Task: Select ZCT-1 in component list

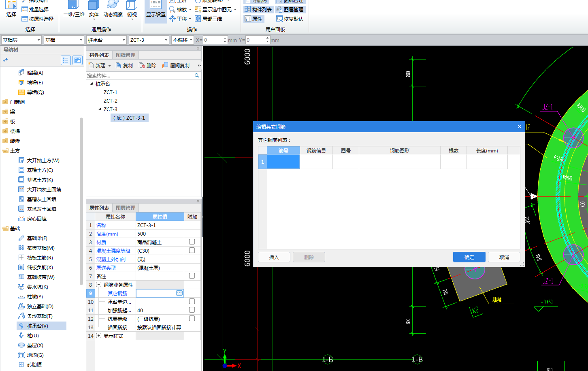Action: click(x=111, y=92)
